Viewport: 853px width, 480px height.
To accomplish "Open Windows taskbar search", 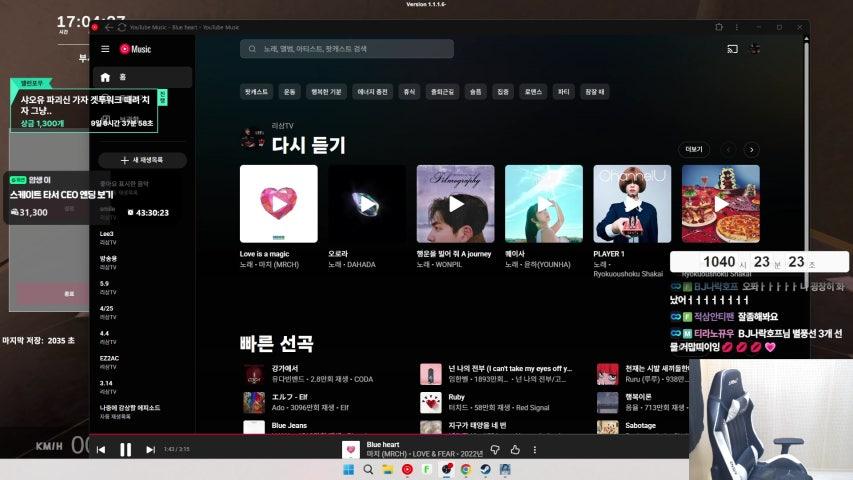I will 368,469.
